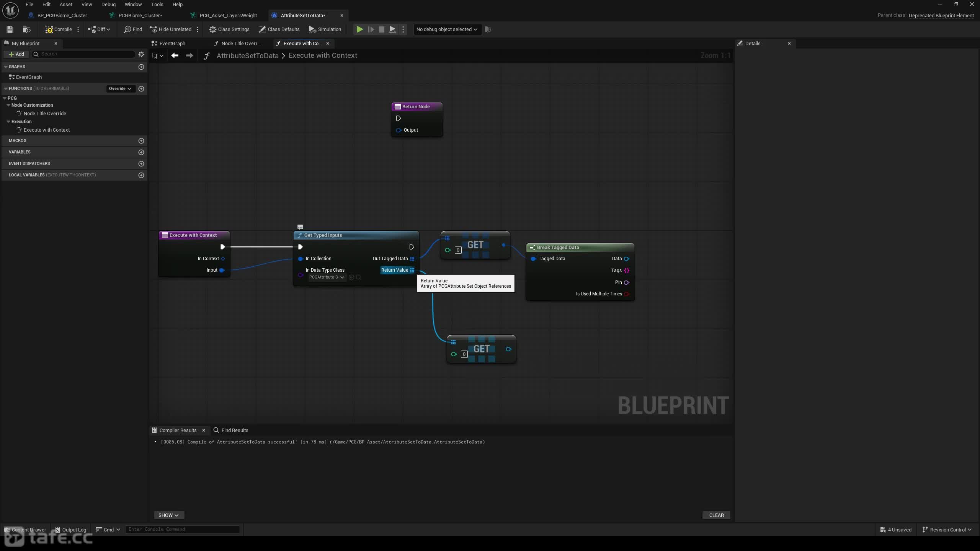
Task: Click the Save blueprint icon
Action: (10, 29)
